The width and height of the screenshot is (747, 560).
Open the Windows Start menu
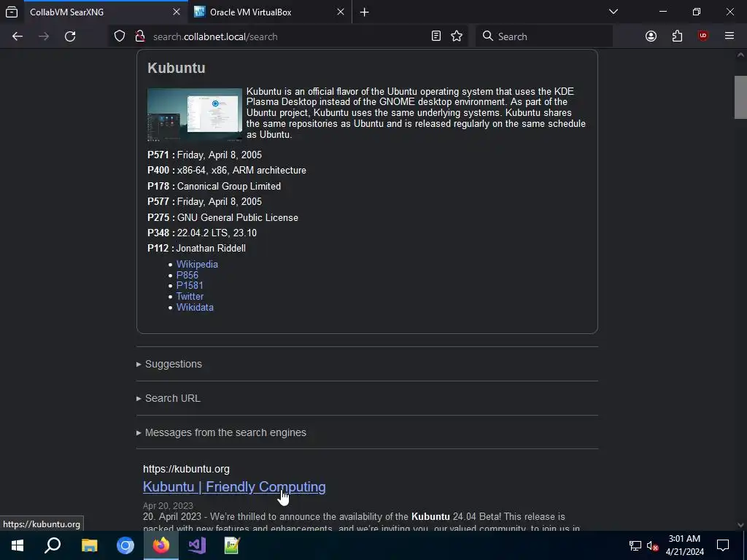(x=18, y=545)
